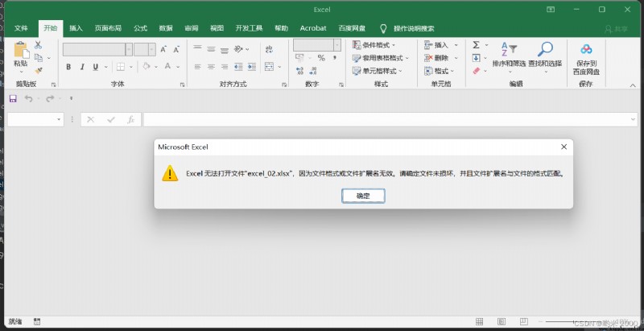Toggle center horizontal alignment
Screen dimensions: 644x331
point(211,67)
